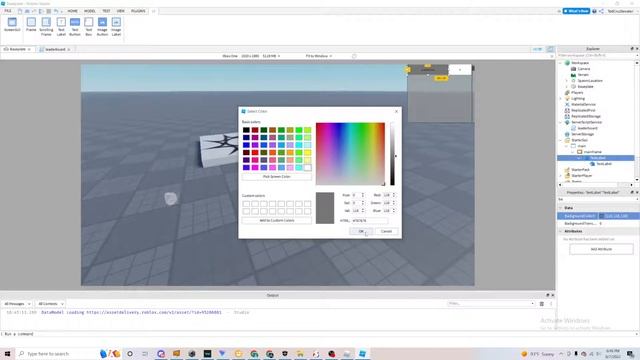Viewport: 640px width, 360px height.
Task: Click Cancel in the Select Color dialog
Action: point(386,231)
